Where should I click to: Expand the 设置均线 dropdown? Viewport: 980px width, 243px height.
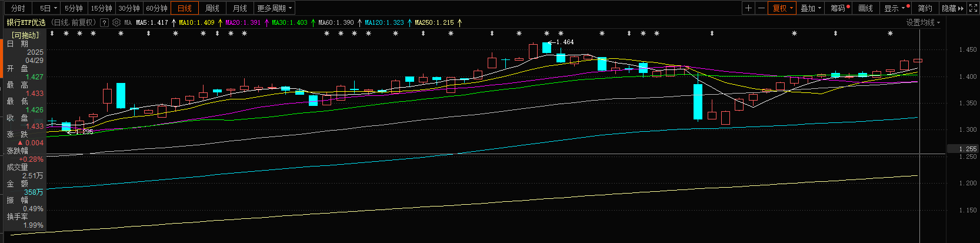click(923, 22)
